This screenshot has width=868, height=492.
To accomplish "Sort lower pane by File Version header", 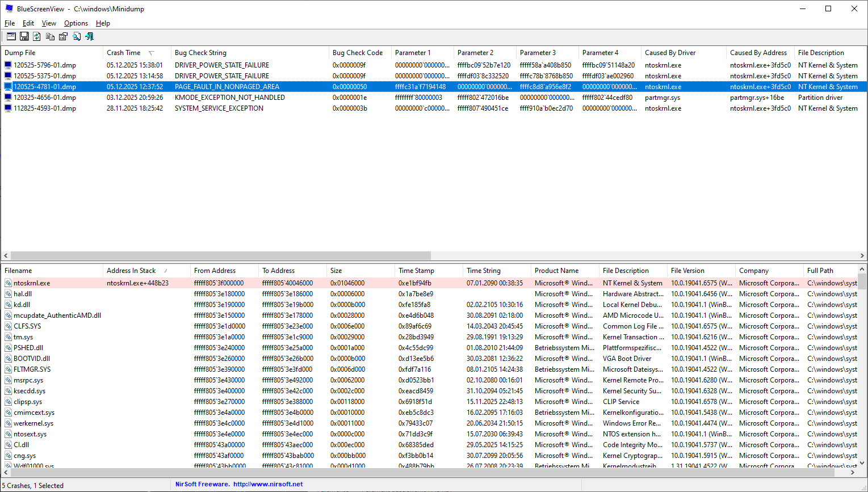I will point(701,271).
